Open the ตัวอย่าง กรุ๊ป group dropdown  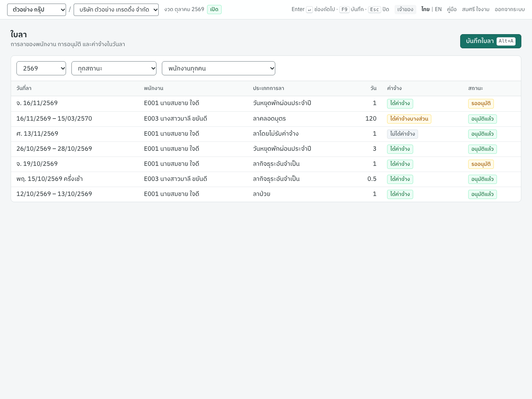(36, 10)
